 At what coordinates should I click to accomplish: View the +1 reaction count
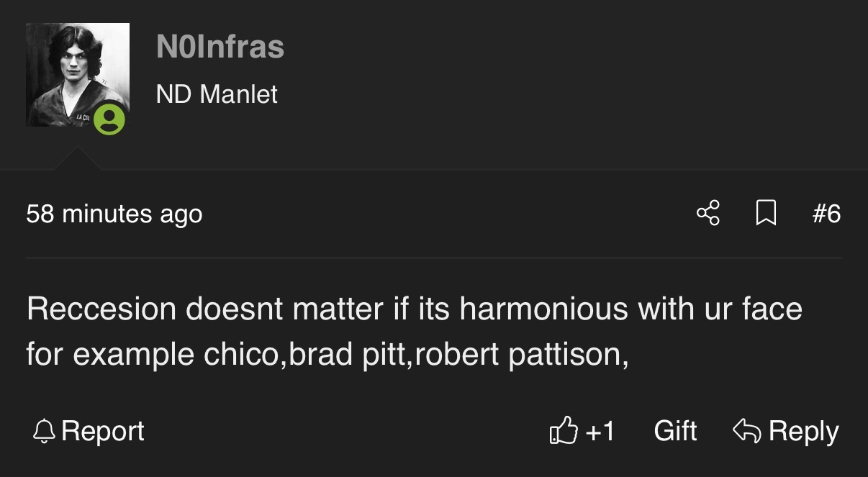[x=600, y=431]
